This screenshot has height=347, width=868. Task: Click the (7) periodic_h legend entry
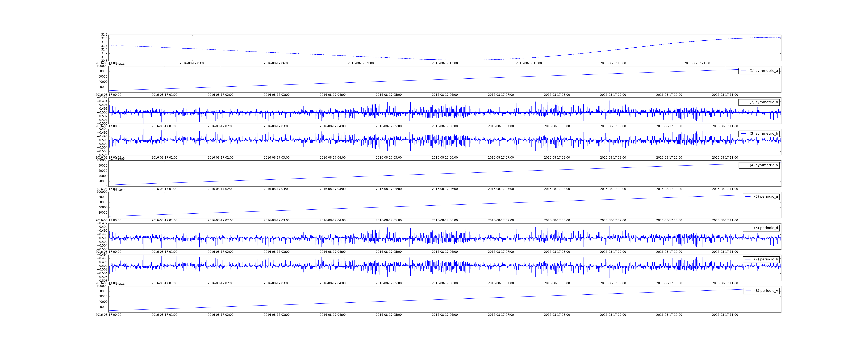[766, 259]
